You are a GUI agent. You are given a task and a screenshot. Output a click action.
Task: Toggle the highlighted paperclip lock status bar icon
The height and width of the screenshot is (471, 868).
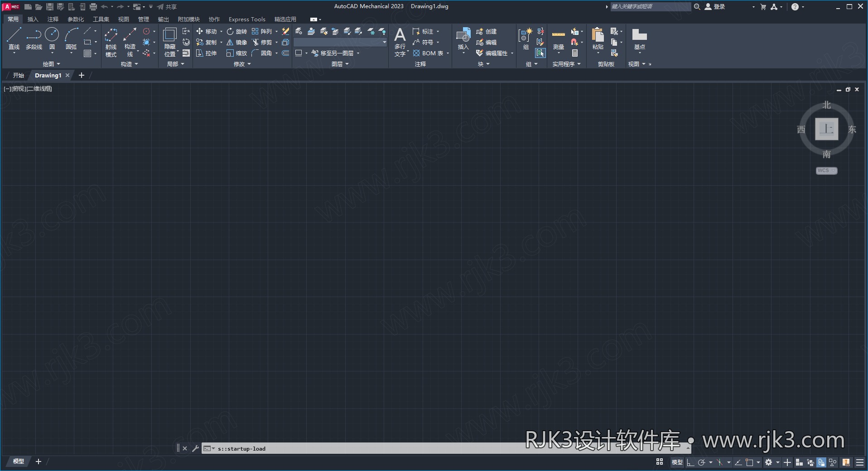click(x=821, y=462)
